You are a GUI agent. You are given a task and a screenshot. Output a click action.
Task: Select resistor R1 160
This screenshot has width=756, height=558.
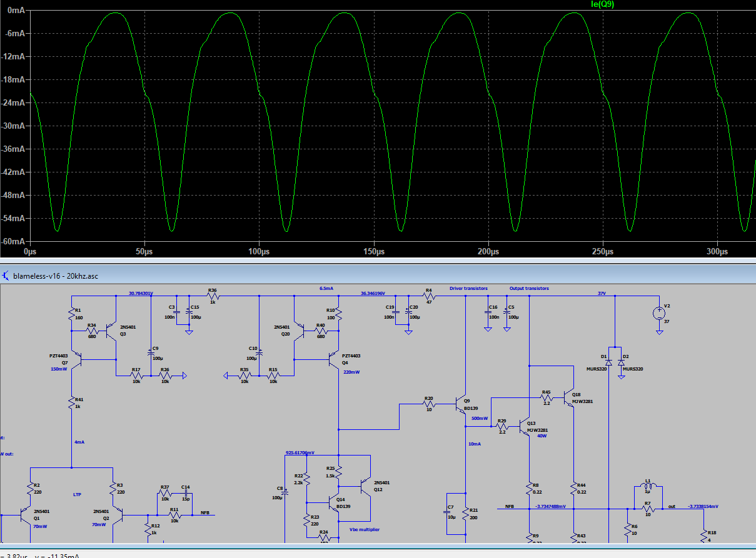pos(72,315)
